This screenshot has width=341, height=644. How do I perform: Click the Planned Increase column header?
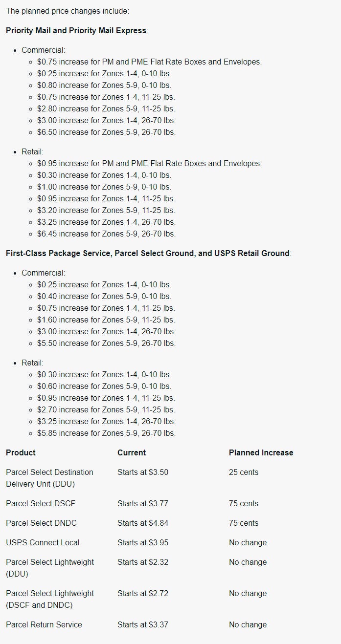click(x=261, y=452)
